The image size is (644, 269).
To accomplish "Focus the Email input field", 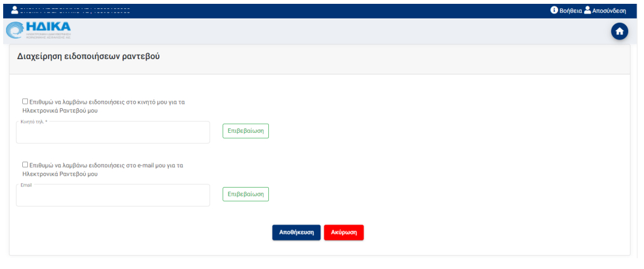I will coord(113,197).
